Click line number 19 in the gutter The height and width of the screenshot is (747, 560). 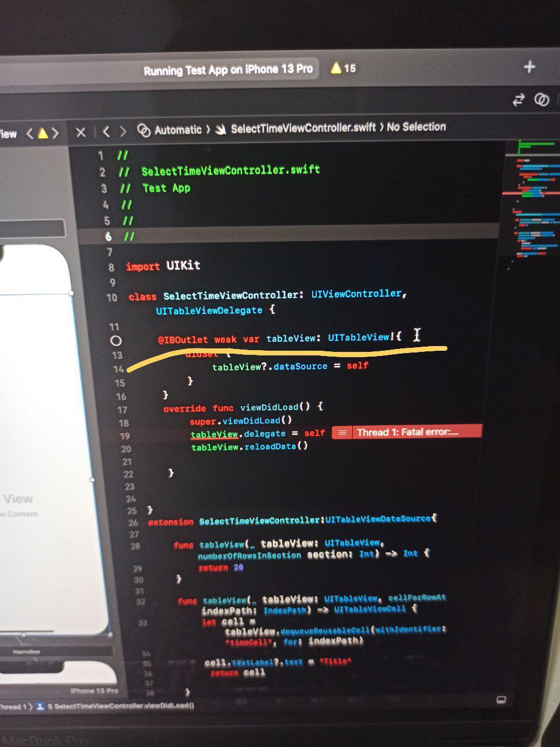click(125, 436)
